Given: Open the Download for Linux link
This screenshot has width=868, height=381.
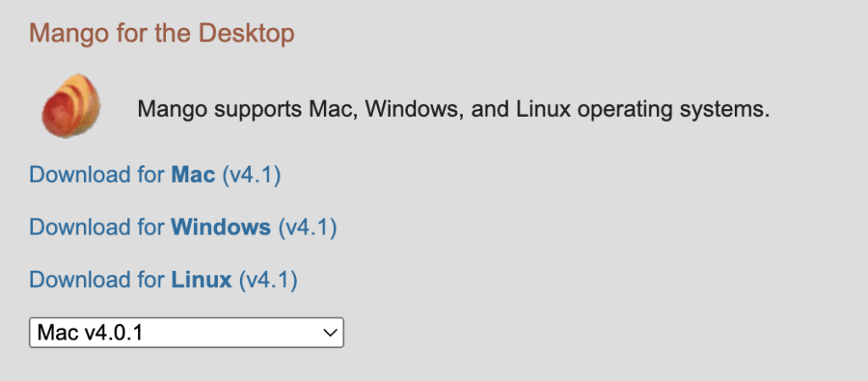Looking at the screenshot, I should tap(164, 279).
